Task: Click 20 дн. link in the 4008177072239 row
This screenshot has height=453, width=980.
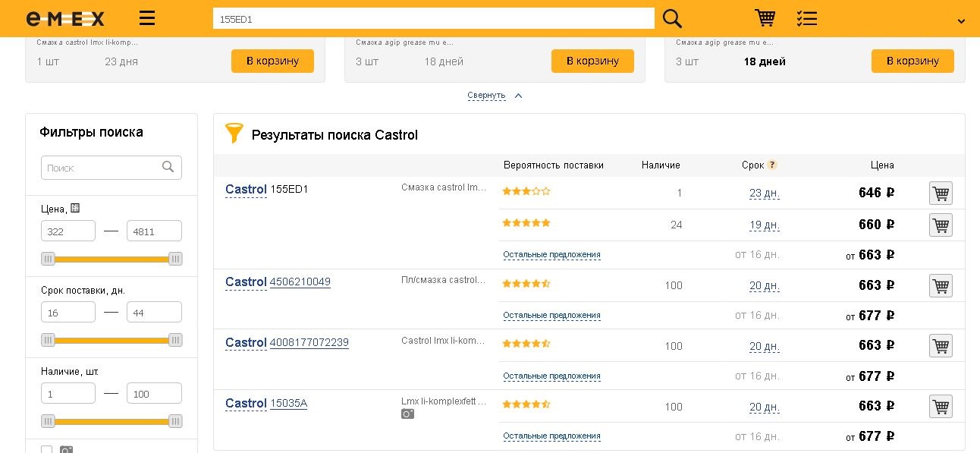Action: (x=765, y=346)
